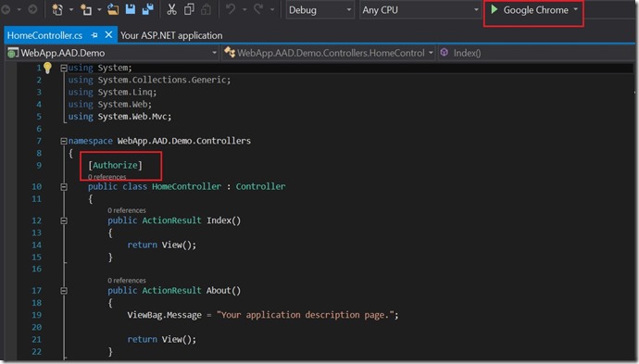Click the Undo arrow icon

pyautogui.click(x=231, y=9)
